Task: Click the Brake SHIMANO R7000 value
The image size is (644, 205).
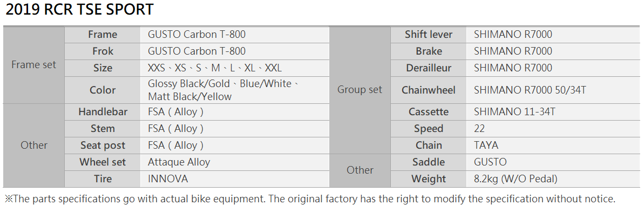Action: [x=513, y=51]
